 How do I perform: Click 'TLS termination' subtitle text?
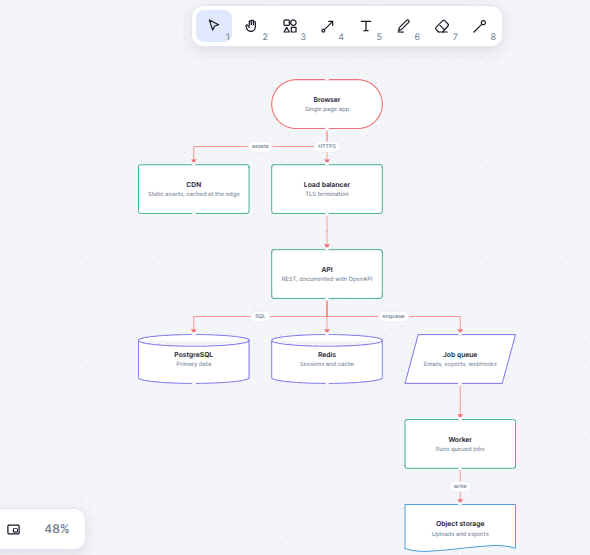tap(327, 194)
